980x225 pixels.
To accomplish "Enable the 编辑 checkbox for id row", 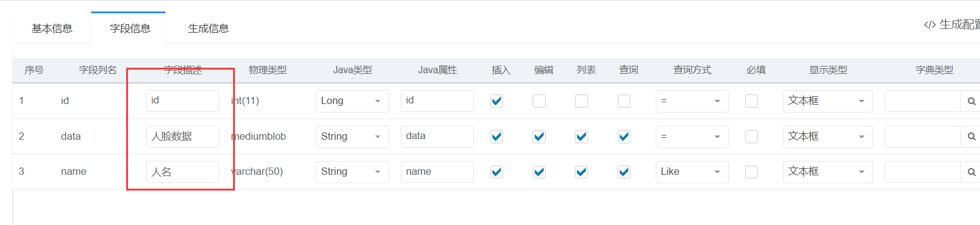I will pos(539,101).
